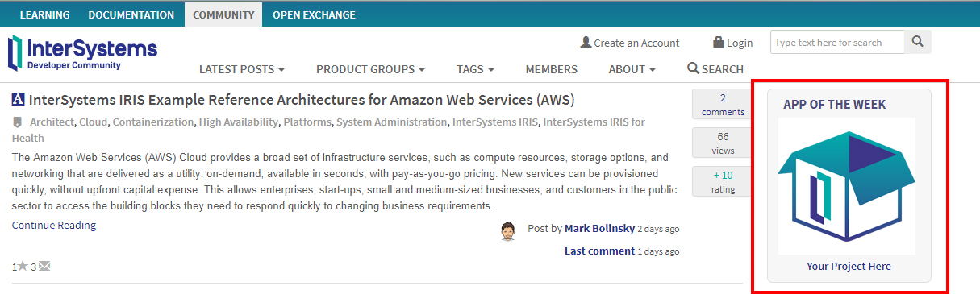The width and height of the screenshot is (980, 294).
Task: Open the Product Groups dropdown menu
Action: 370,69
